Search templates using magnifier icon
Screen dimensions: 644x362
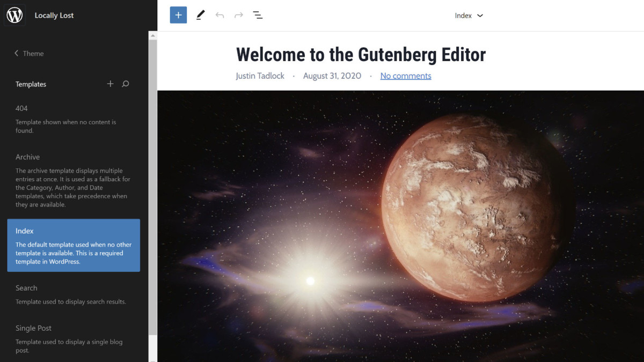126,84
